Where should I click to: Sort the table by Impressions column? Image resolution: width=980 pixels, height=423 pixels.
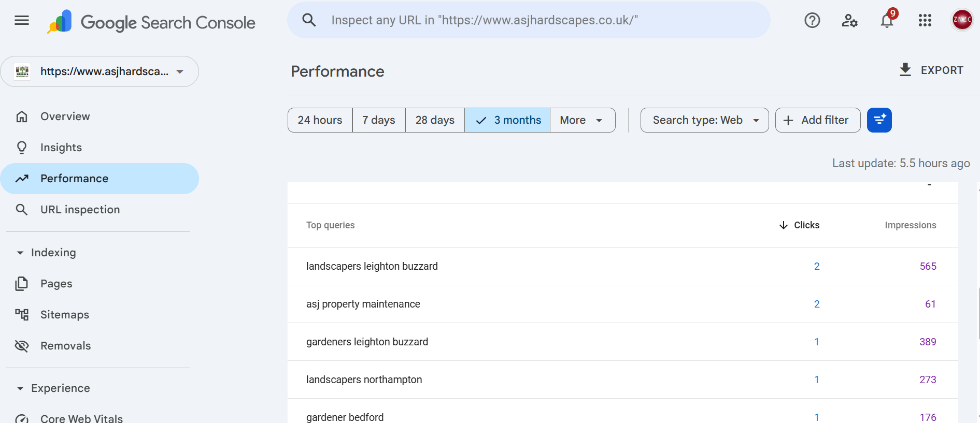[x=910, y=225]
